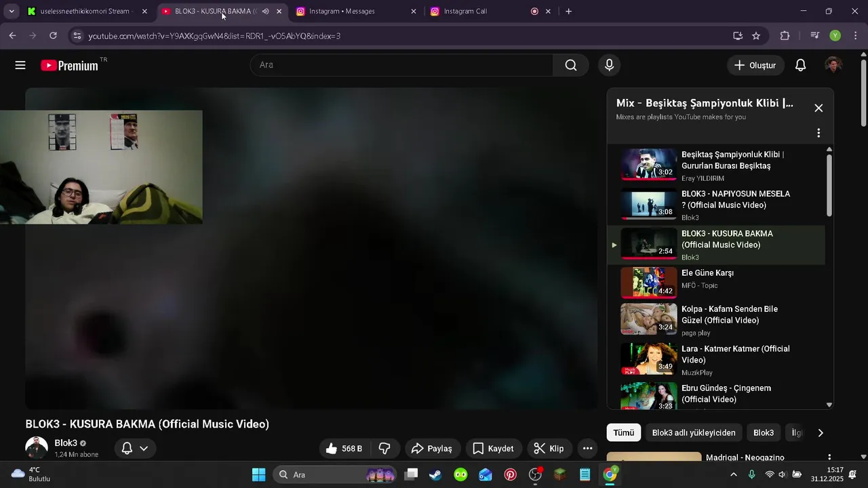Reload the page in Chrome
This screenshot has width=868, height=488.
[53, 35]
